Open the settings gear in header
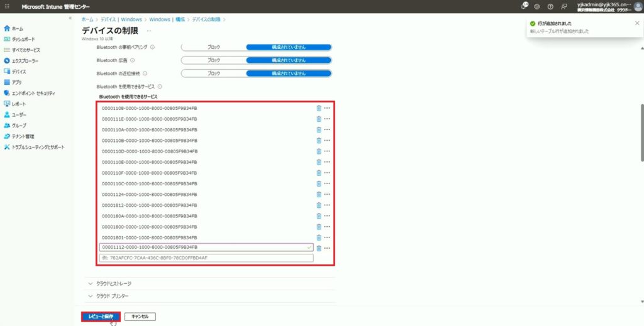The image size is (644, 326). point(537,6)
